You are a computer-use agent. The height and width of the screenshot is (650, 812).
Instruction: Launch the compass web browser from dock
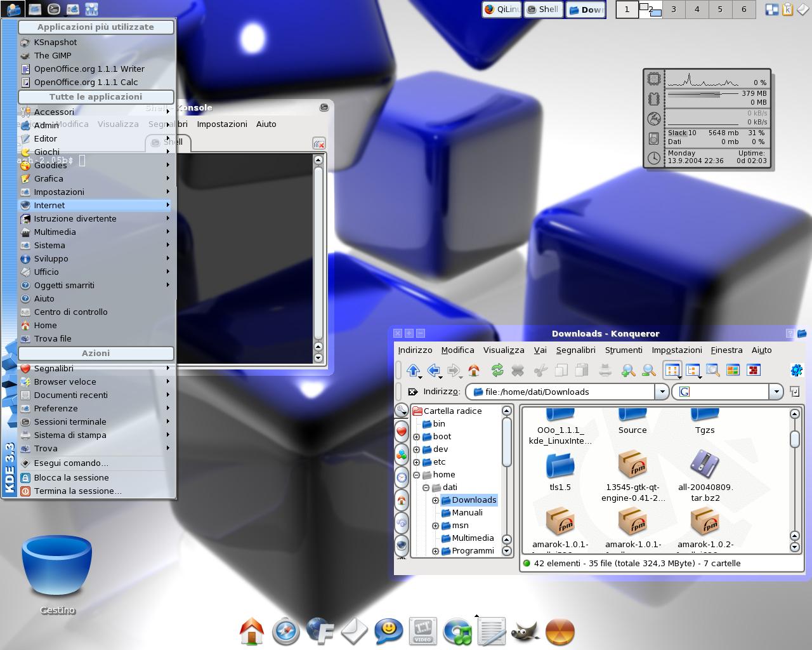[285, 632]
